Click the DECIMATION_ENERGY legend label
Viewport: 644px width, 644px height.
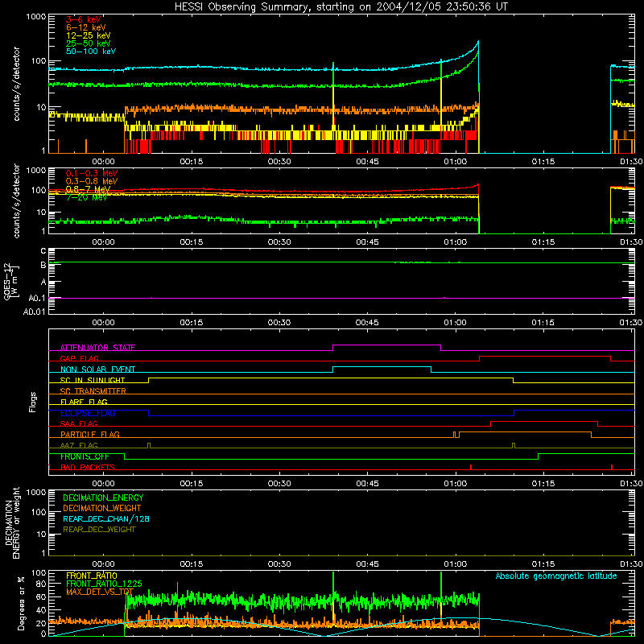(103, 497)
